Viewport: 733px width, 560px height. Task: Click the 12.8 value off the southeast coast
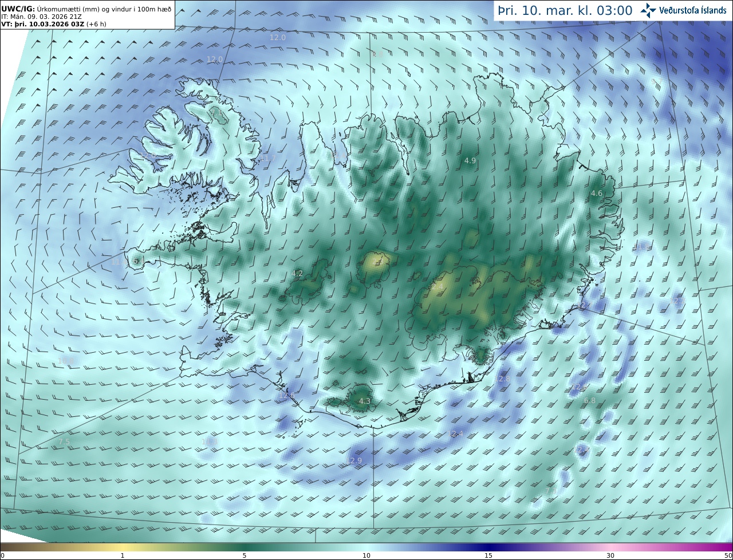pyautogui.click(x=502, y=379)
